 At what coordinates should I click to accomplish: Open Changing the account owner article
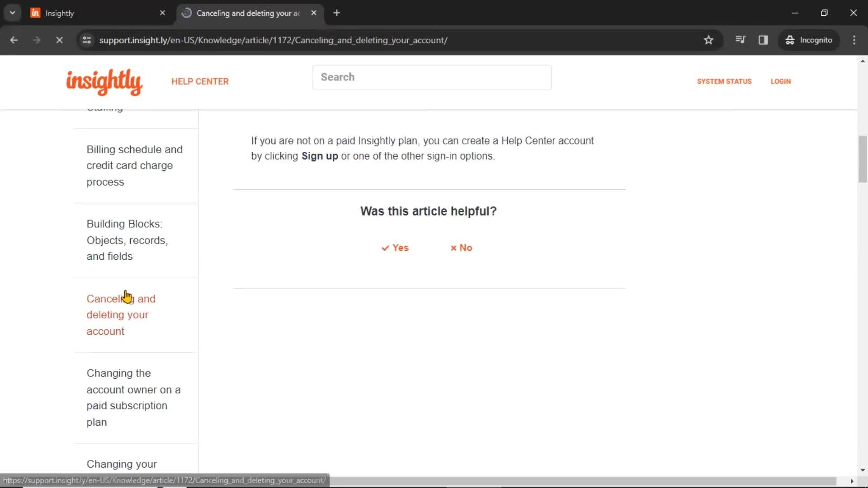coord(134,398)
